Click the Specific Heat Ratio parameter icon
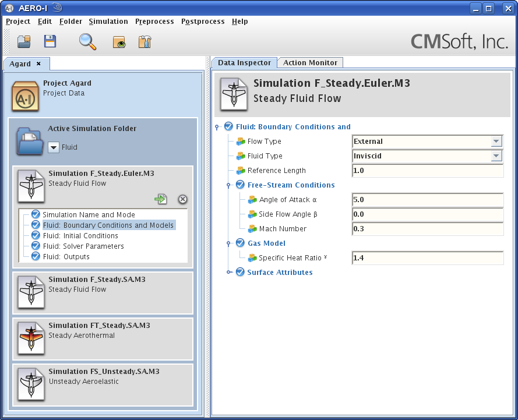This screenshot has width=518, height=420. click(252, 258)
